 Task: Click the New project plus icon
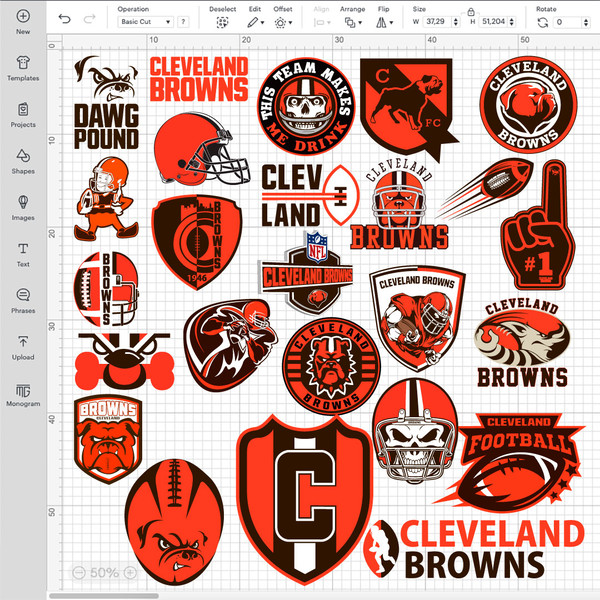pos(23,16)
